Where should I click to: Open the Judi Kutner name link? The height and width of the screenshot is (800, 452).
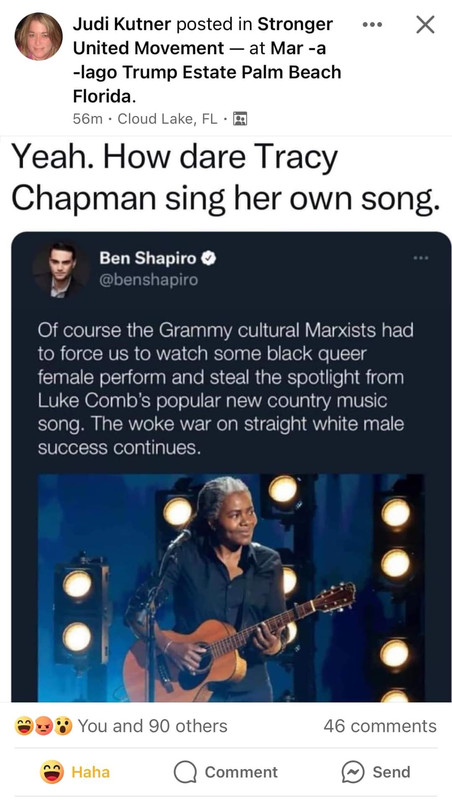tap(122, 23)
